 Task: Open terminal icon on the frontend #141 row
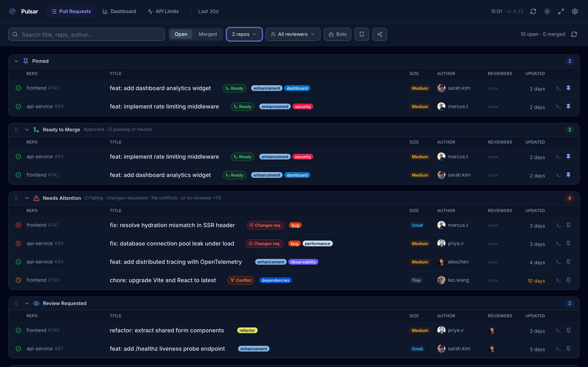(x=558, y=225)
